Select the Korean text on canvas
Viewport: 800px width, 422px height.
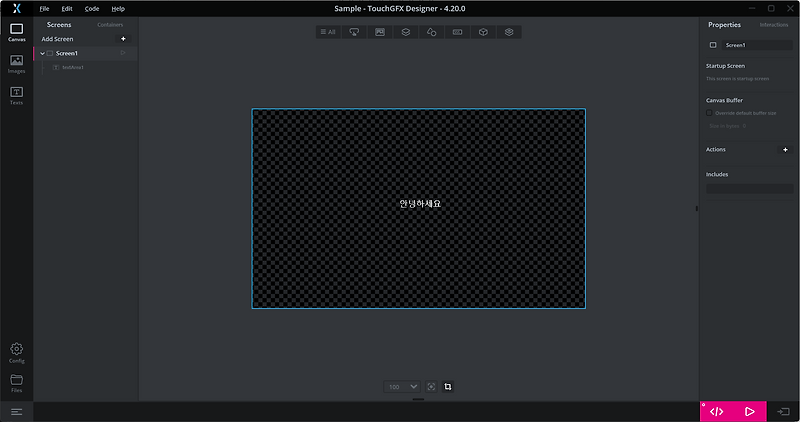(420, 204)
